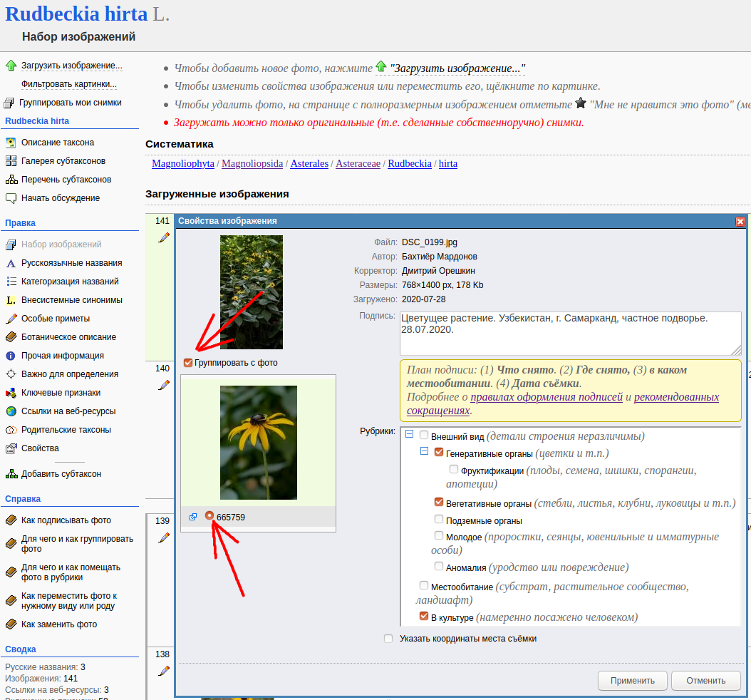Viewport: 751px width, 700px height.
Task: Click the key features icon in sidebar
Action: pos(11,393)
